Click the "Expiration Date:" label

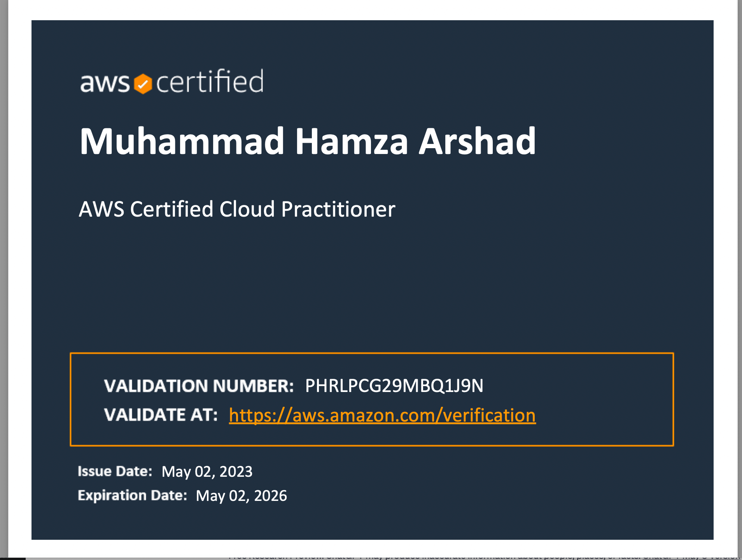click(x=132, y=495)
